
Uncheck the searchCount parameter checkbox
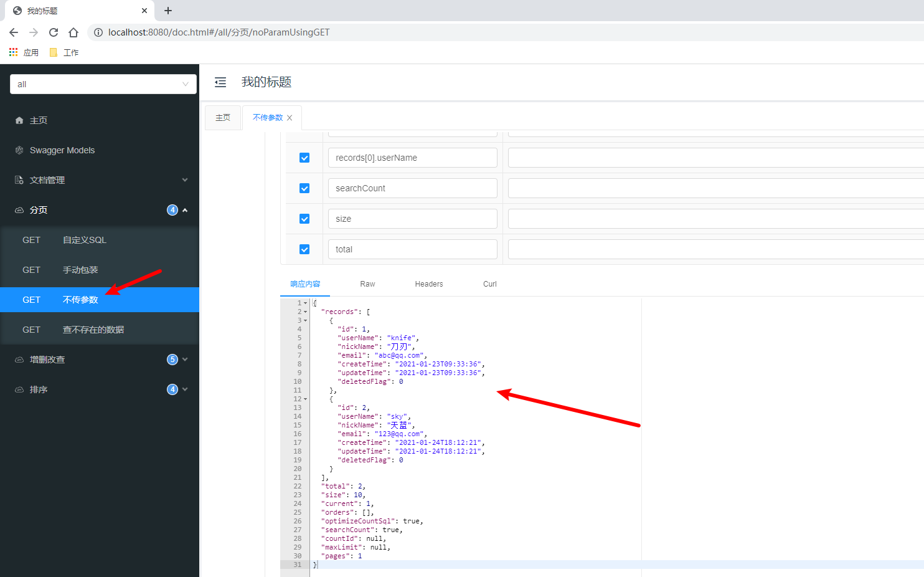[x=304, y=188]
